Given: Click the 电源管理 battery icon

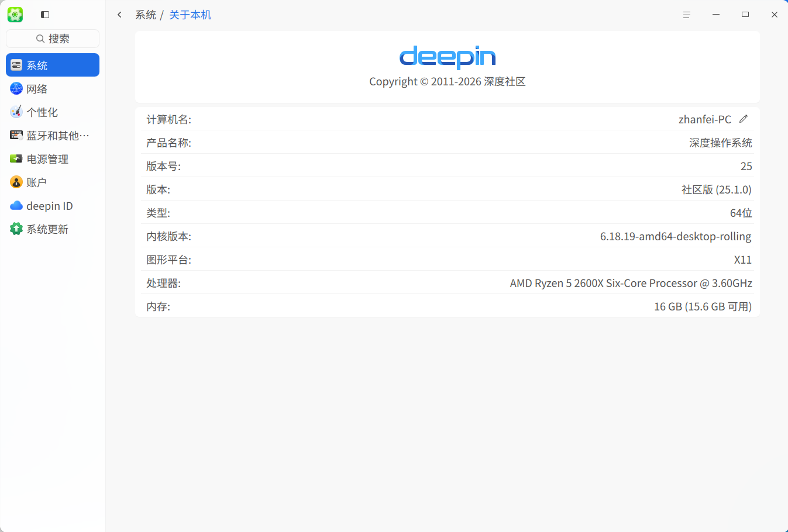Looking at the screenshot, I should click(x=16, y=158).
